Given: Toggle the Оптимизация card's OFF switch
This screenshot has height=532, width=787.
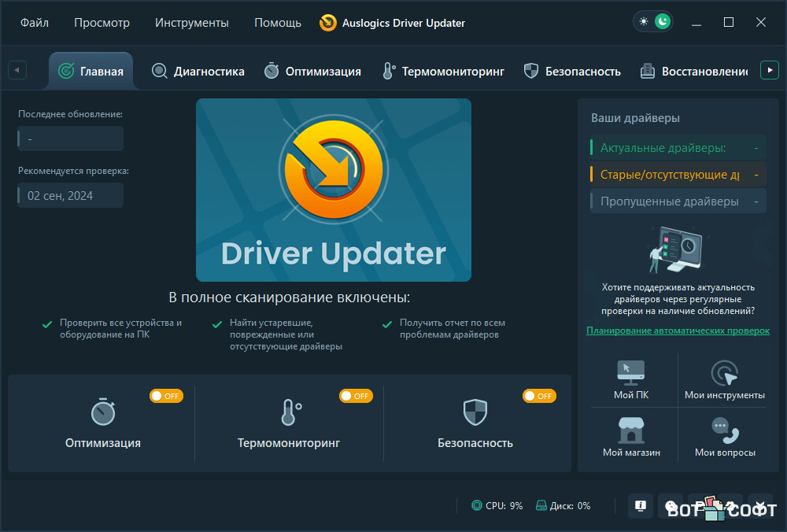Looking at the screenshot, I should [x=166, y=396].
